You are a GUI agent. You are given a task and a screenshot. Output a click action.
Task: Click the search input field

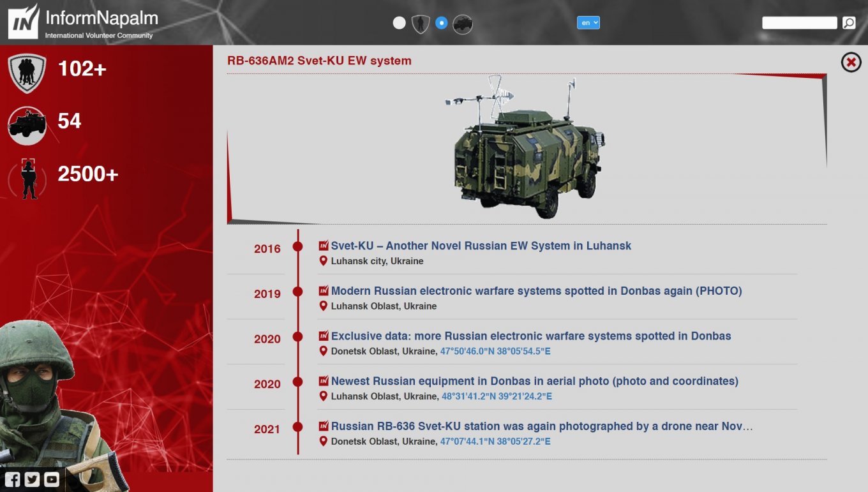point(799,23)
